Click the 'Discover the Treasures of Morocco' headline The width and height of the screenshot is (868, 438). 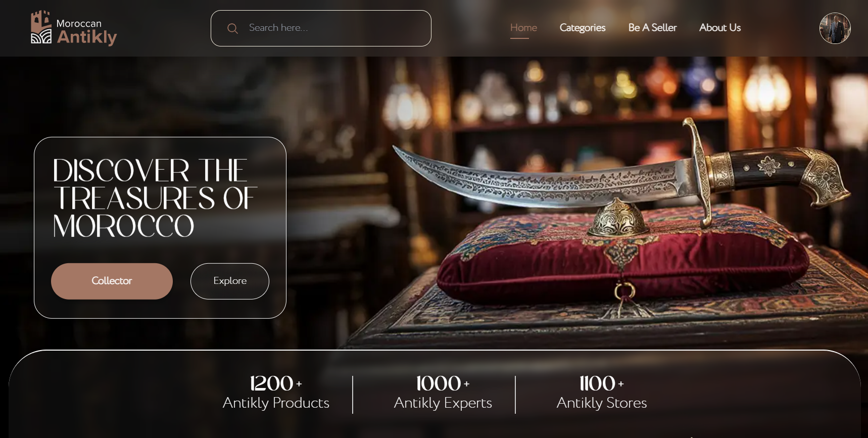155,198
